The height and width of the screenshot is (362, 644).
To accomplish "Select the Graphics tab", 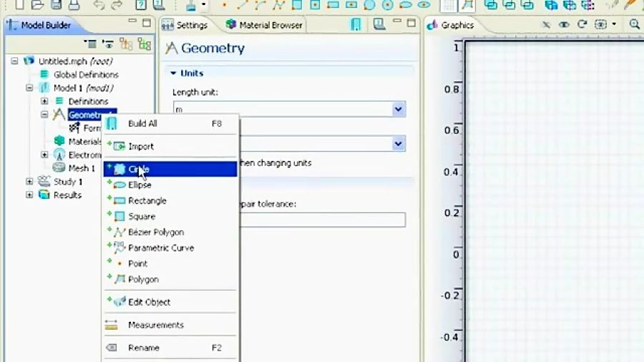I will point(451,25).
